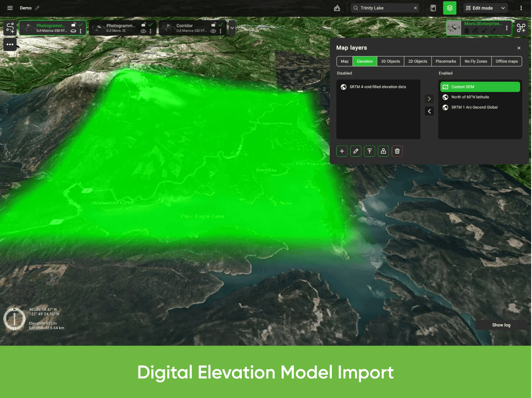Viewport: 532px width, 398px height.
Task: Click the pencil edit layer icon
Action: tap(355, 151)
